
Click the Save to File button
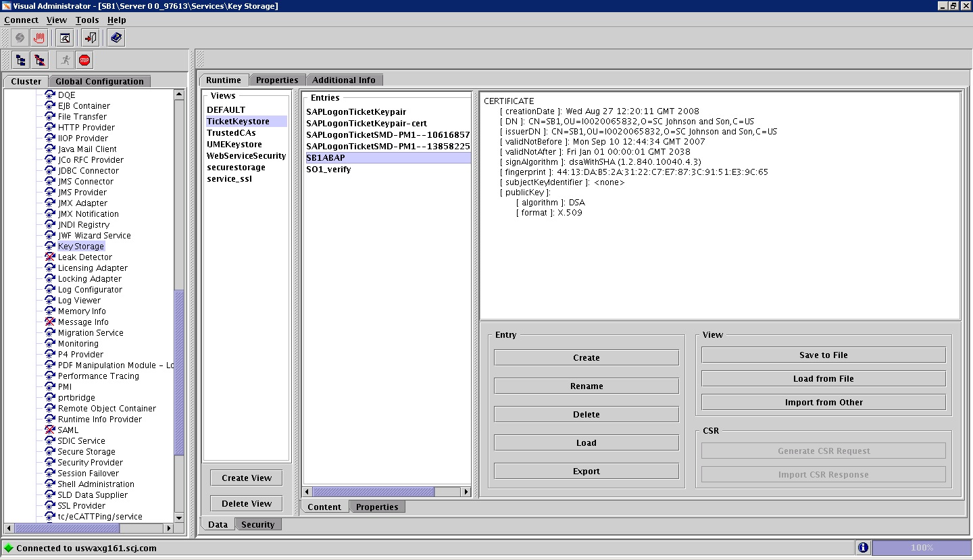coord(823,355)
